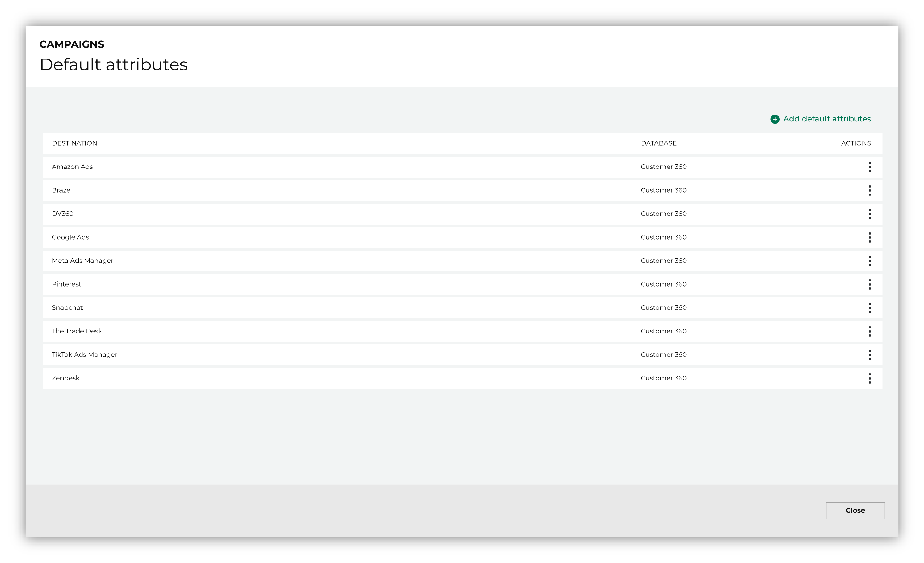Select the Zendesk destination name

pyautogui.click(x=66, y=378)
